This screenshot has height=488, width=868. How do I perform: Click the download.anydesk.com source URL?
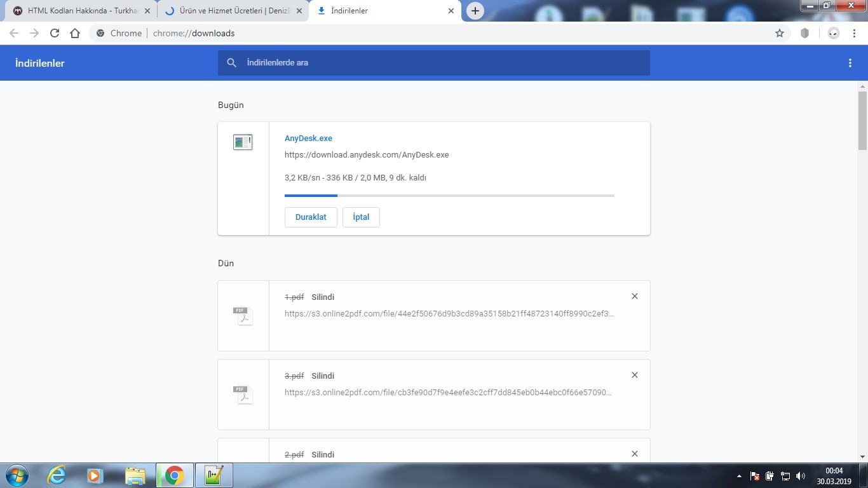pyautogui.click(x=367, y=154)
